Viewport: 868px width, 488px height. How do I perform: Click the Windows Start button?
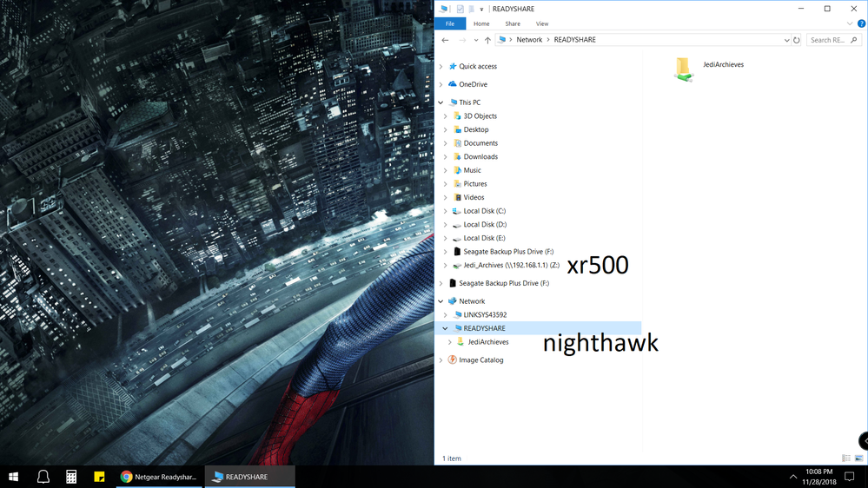pyautogui.click(x=14, y=477)
